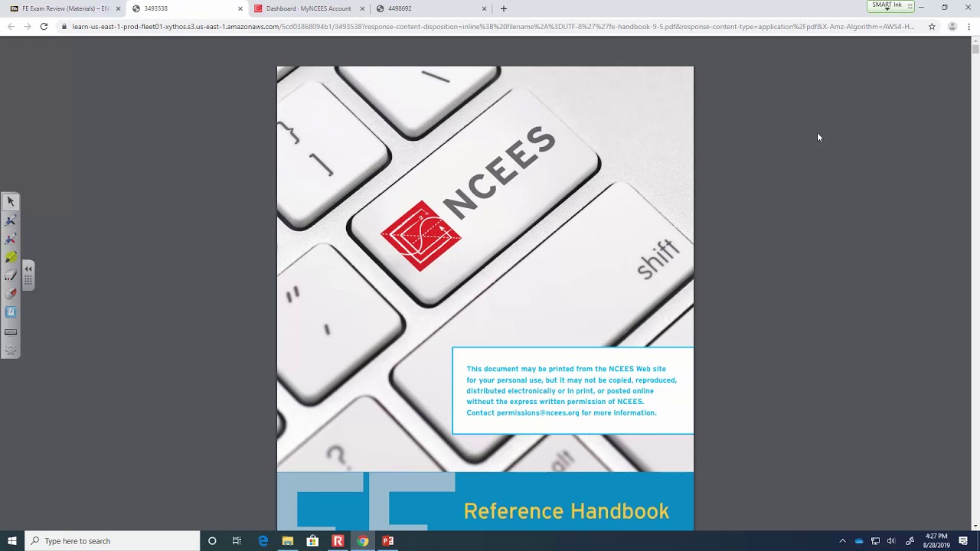Viewport: 980px width, 551px height.
Task: Open the OneDrive cloud tray icon
Action: [x=859, y=541]
